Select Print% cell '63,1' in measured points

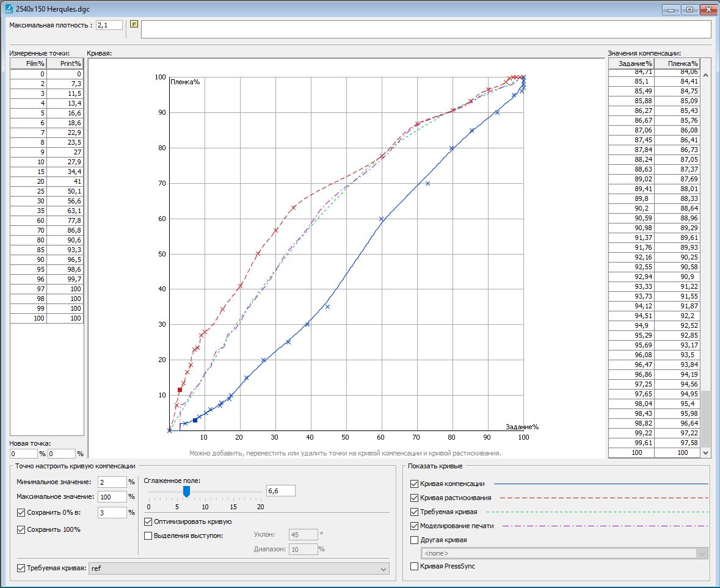tap(65, 211)
